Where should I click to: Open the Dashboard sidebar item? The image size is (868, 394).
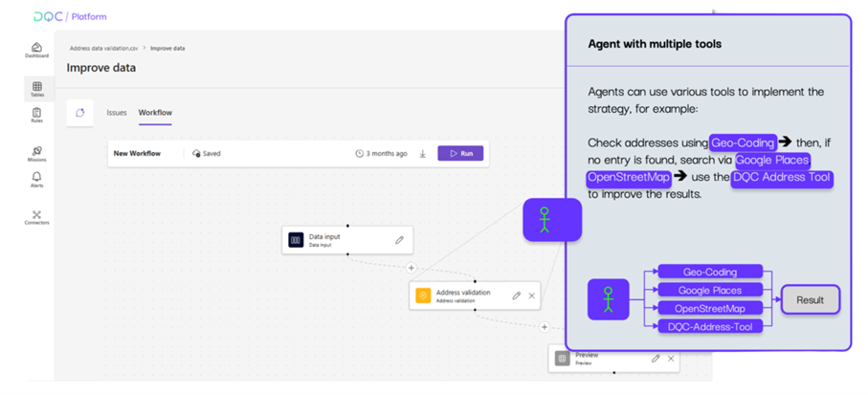tap(36, 50)
